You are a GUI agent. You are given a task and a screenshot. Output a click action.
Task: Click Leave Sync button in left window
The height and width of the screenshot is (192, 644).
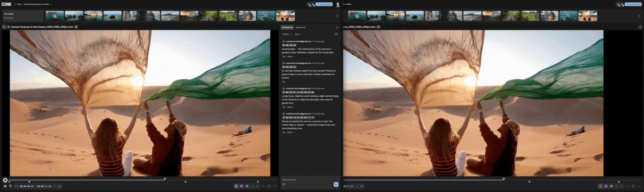tap(324, 4)
